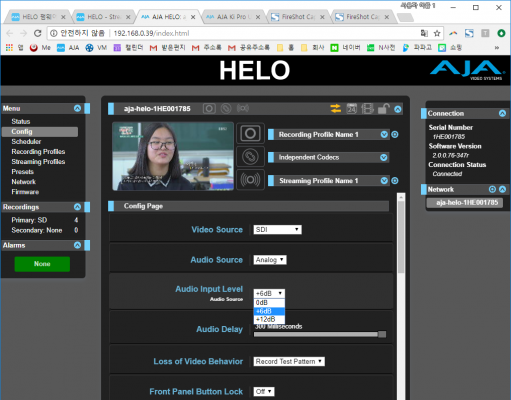
Task: Collapse the device panel with the top chevron
Action: (398, 109)
